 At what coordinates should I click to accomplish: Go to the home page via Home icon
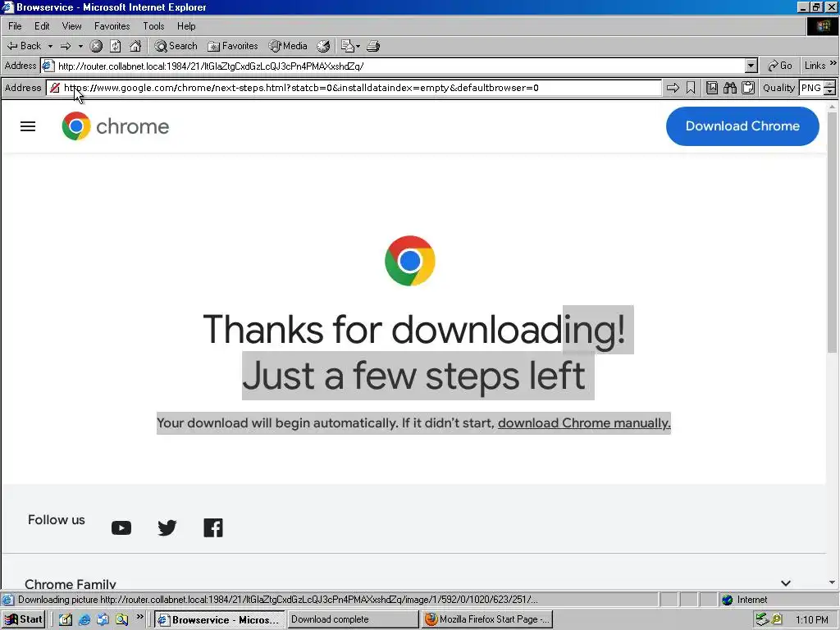click(135, 46)
